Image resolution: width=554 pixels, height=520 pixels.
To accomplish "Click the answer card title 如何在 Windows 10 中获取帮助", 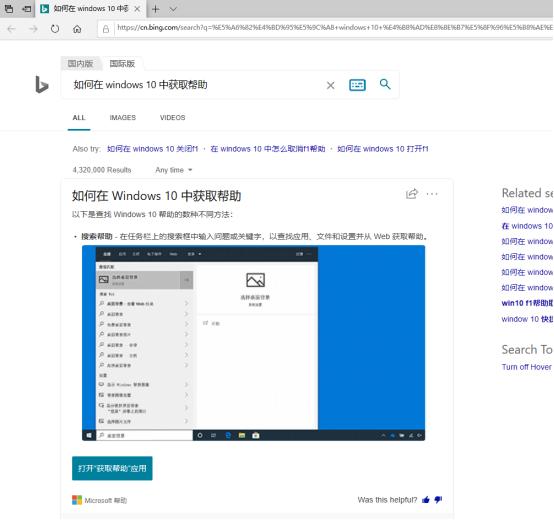I will click(x=157, y=196).
